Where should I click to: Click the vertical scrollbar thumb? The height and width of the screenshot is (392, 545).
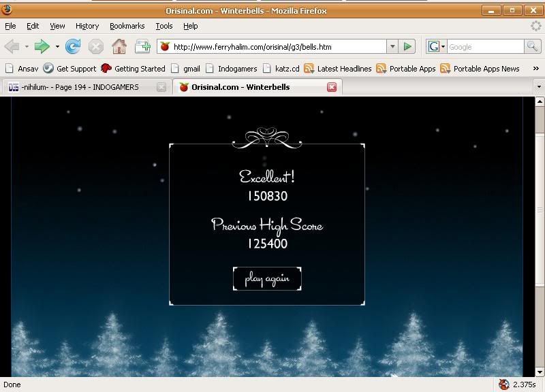point(540,210)
